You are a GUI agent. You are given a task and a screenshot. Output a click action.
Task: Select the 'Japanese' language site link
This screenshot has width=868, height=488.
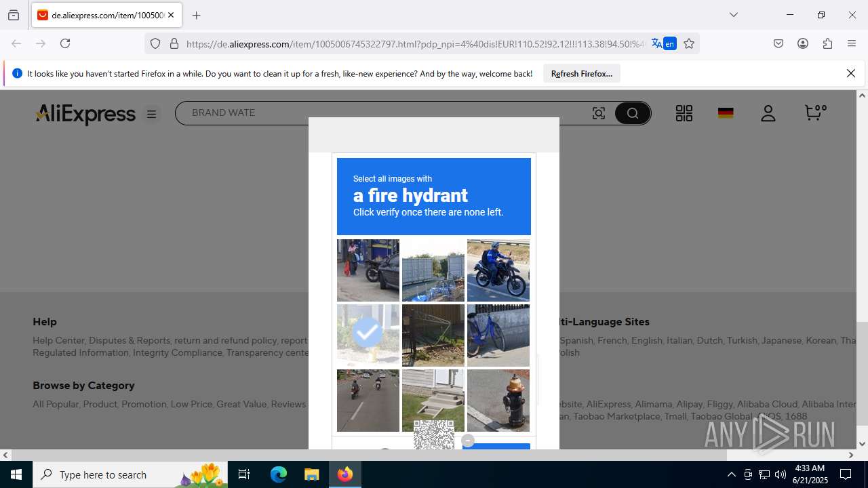point(781,340)
